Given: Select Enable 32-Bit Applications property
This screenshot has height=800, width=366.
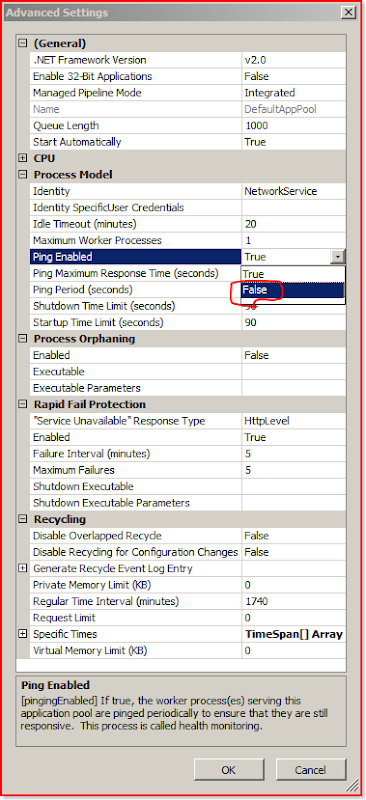Looking at the screenshot, I should coord(188,77).
